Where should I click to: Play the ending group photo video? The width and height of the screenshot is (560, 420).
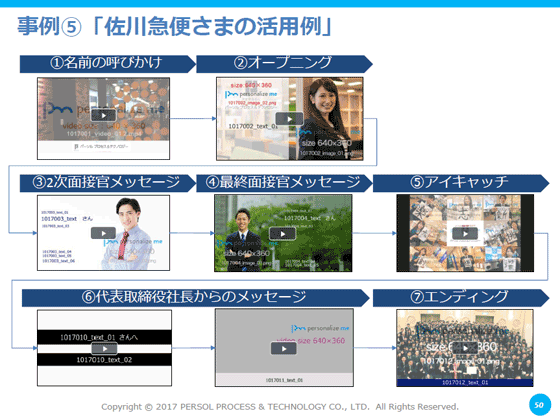click(465, 348)
